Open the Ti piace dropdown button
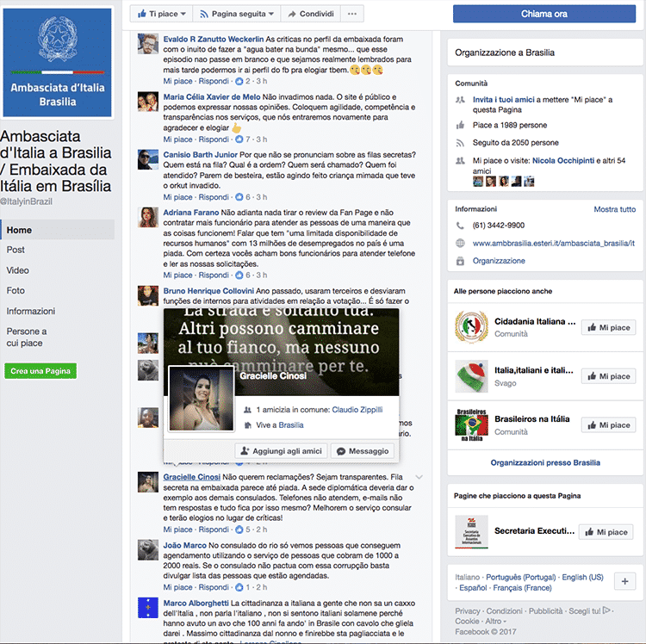This screenshot has width=646, height=644. [x=162, y=14]
